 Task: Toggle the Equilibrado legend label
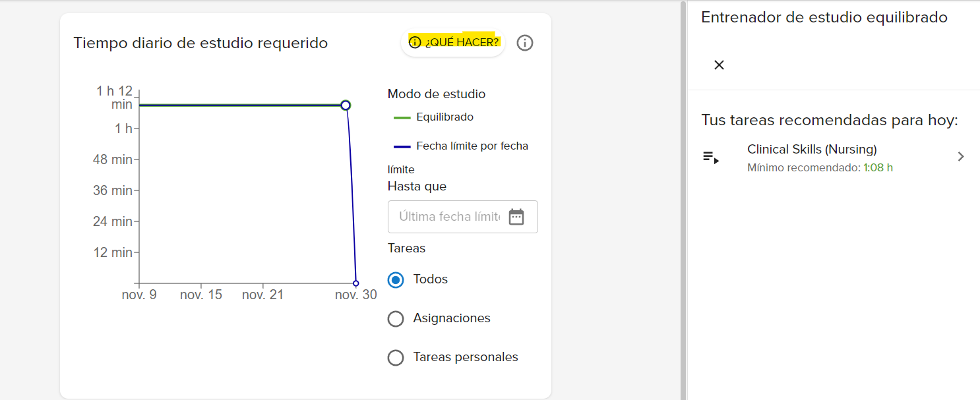(444, 117)
